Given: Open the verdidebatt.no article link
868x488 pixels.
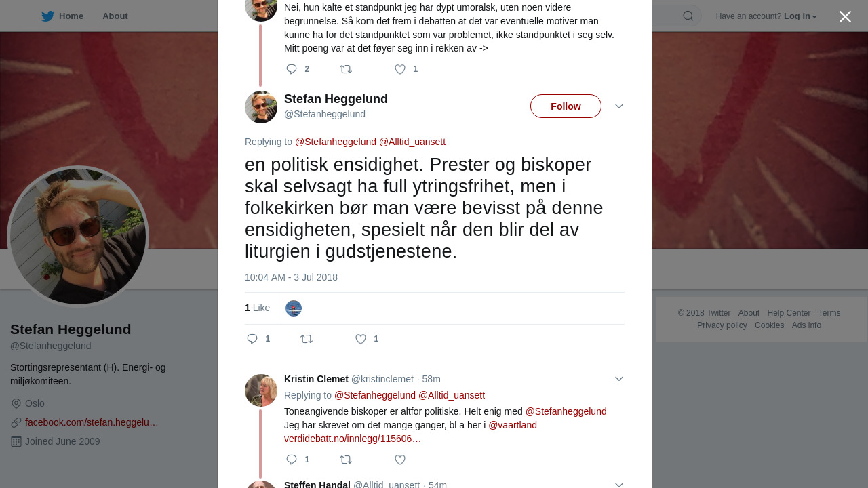Looking at the screenshot, I should 353,439.
